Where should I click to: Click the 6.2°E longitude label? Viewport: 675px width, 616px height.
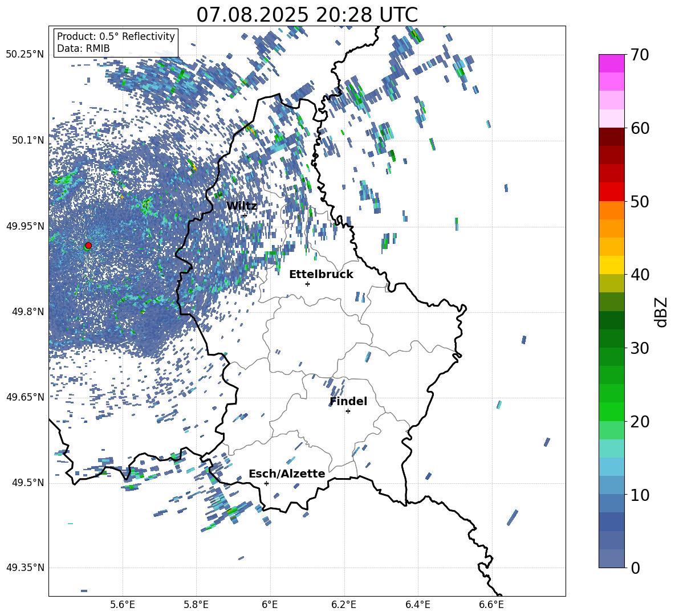coord(344,605)
